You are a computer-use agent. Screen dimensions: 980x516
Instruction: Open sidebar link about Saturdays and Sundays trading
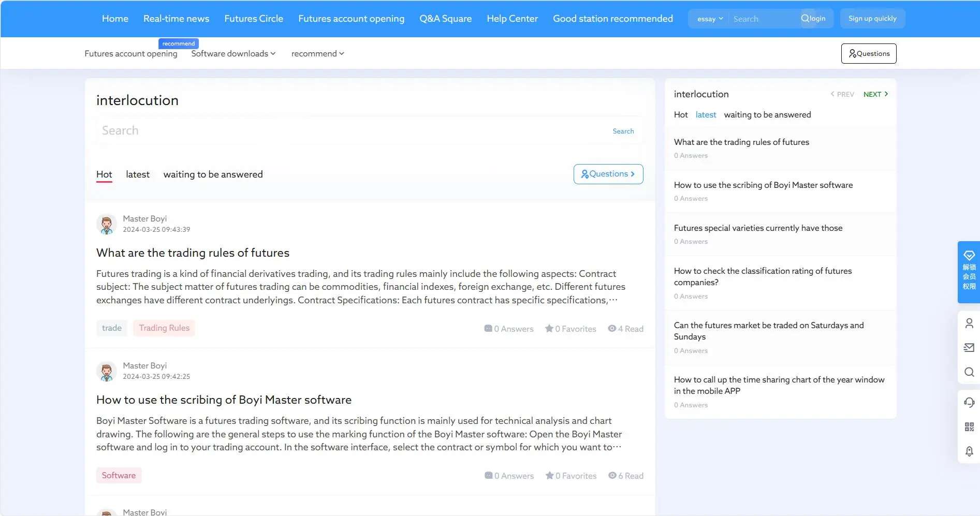[x=769, y=331]
